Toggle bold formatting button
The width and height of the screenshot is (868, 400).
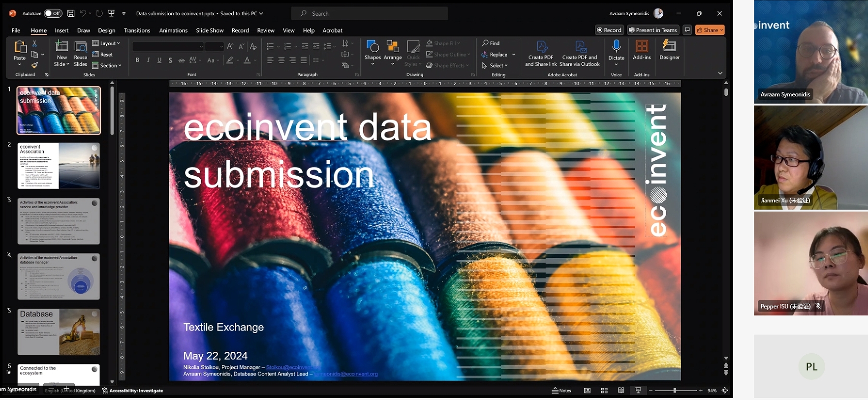[137, 60]
